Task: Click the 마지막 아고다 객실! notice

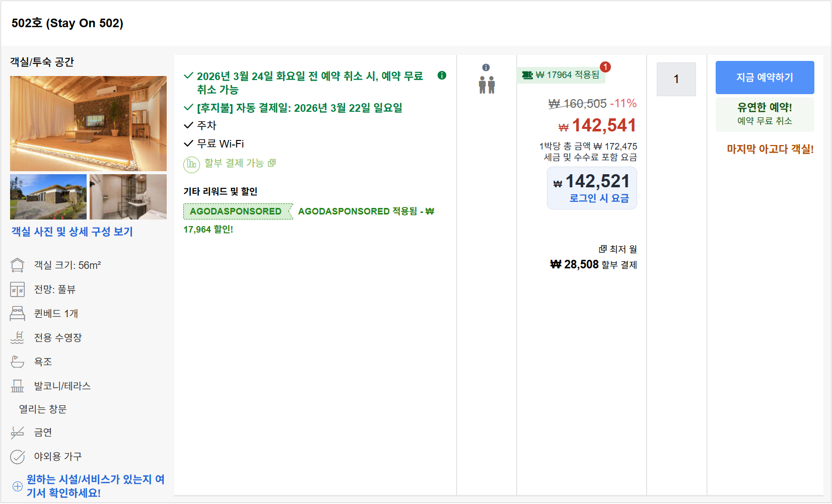Action: click(x=770, y=149)
